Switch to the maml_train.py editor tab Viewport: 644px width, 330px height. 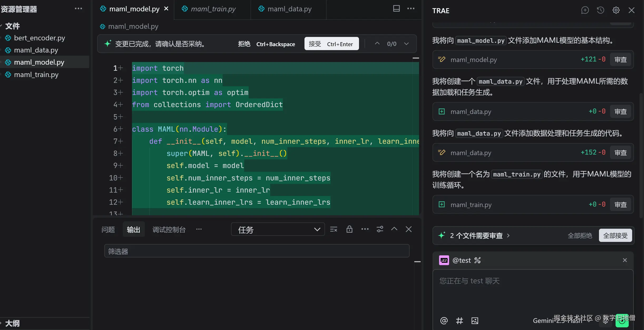tap(213, 9)
